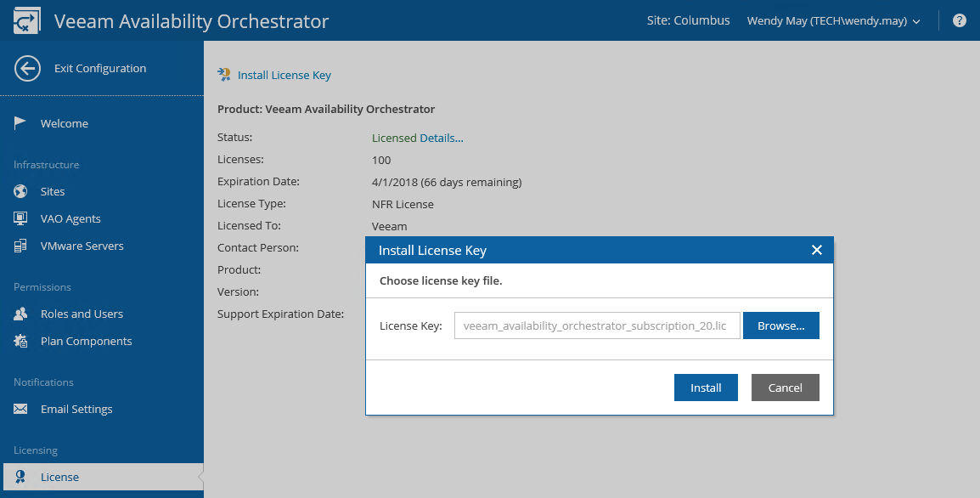Viewport: 980px width, 498px height.
Task: Select VMware Servers in the sidebar
Action: click(82, 246)
